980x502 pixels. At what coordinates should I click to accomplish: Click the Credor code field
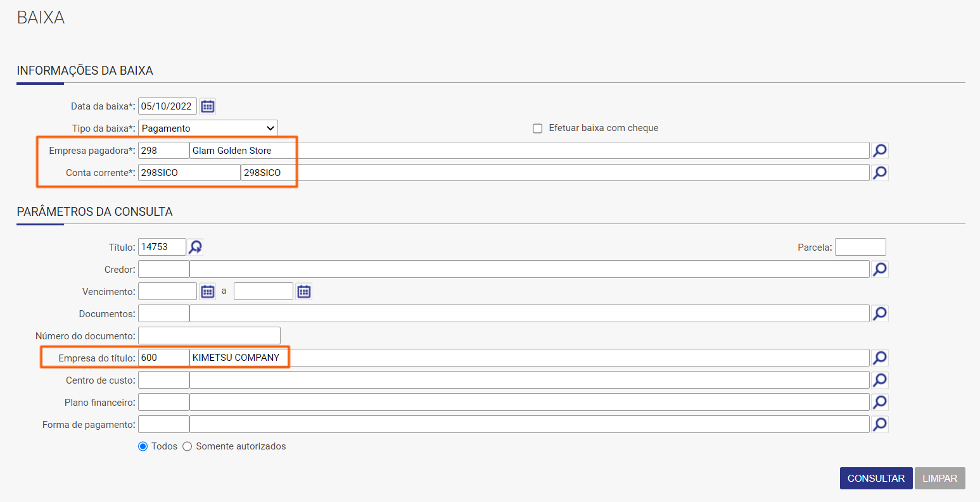point(163,269)
